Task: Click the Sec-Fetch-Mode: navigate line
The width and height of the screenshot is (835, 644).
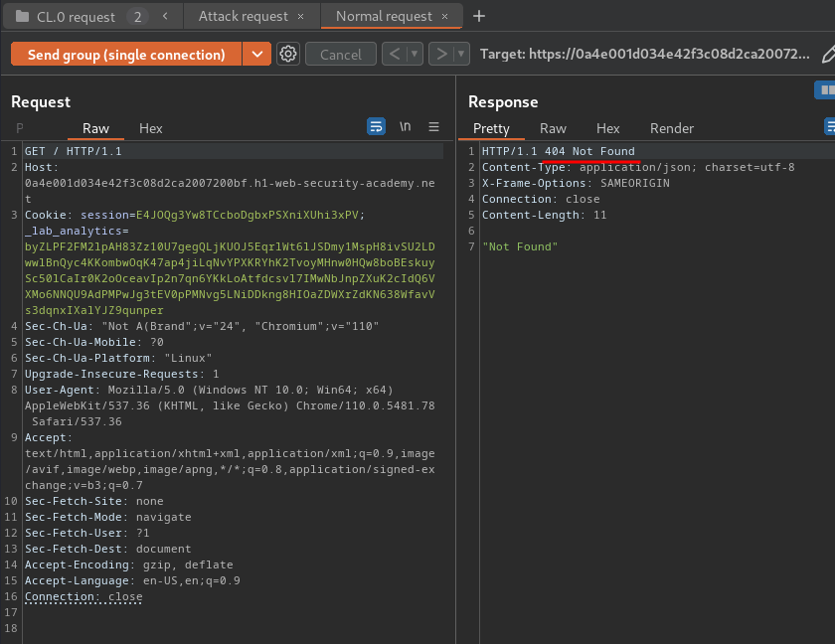Action: coord(108,517)
